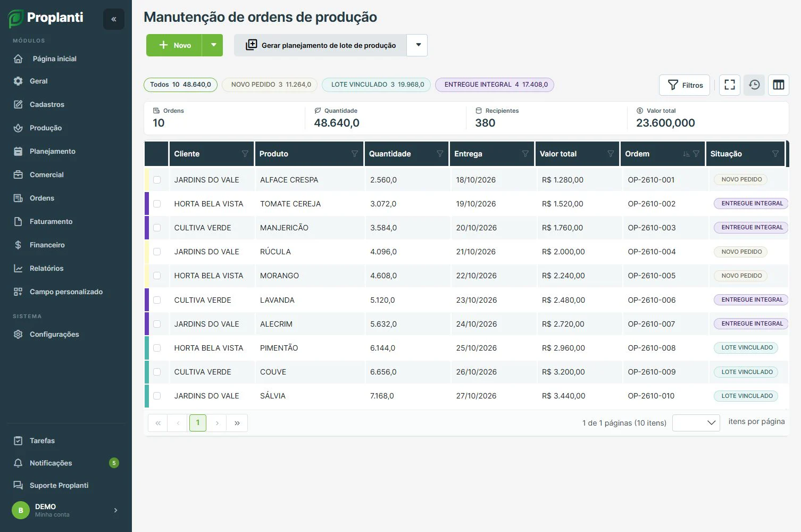
Task: Click the filter funnel in Cliente column header
Action: tap(245, 154)
